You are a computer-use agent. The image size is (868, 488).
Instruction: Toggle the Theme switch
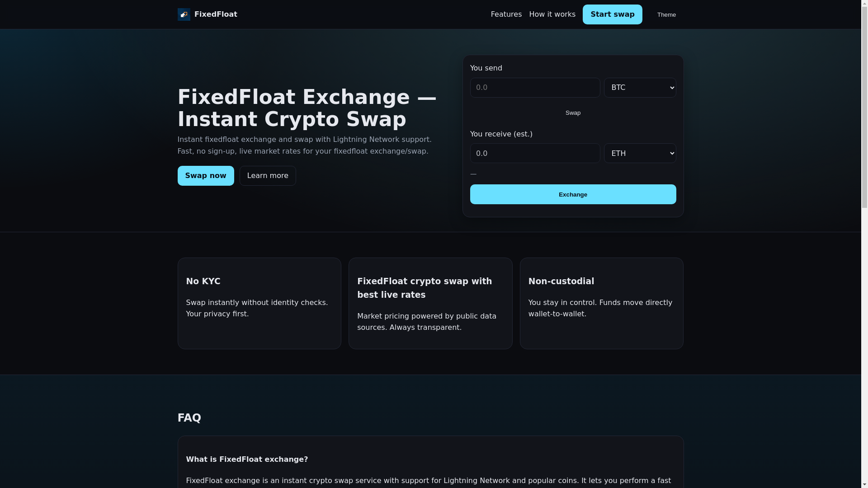666,15
